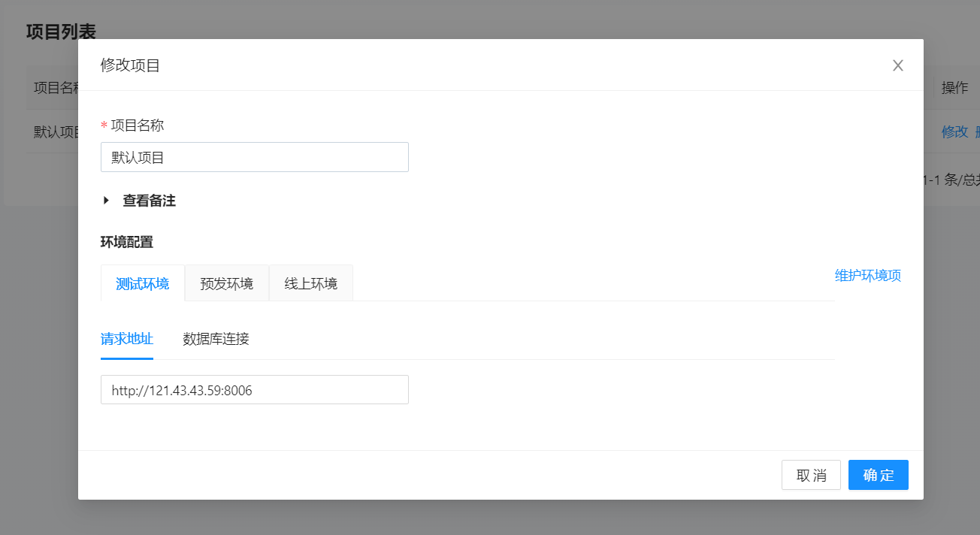Select the 请求地址 tab

click(x=126, y=339)
